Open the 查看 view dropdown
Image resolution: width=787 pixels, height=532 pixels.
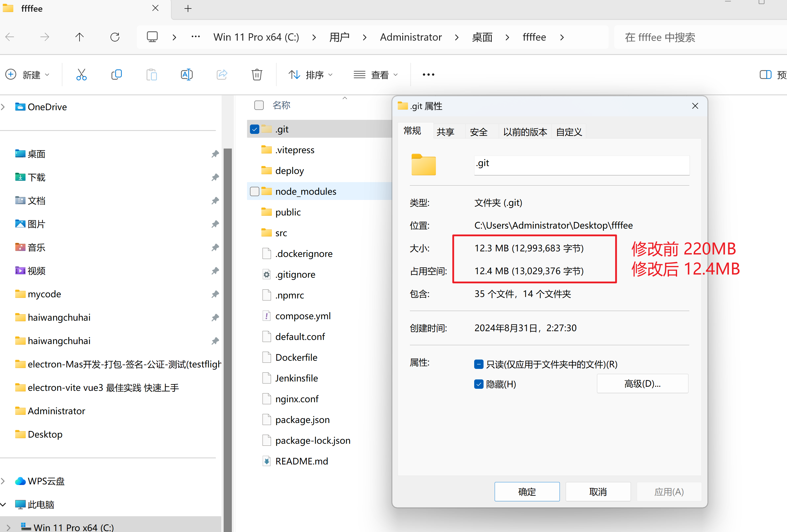click(x=376, y=75)
